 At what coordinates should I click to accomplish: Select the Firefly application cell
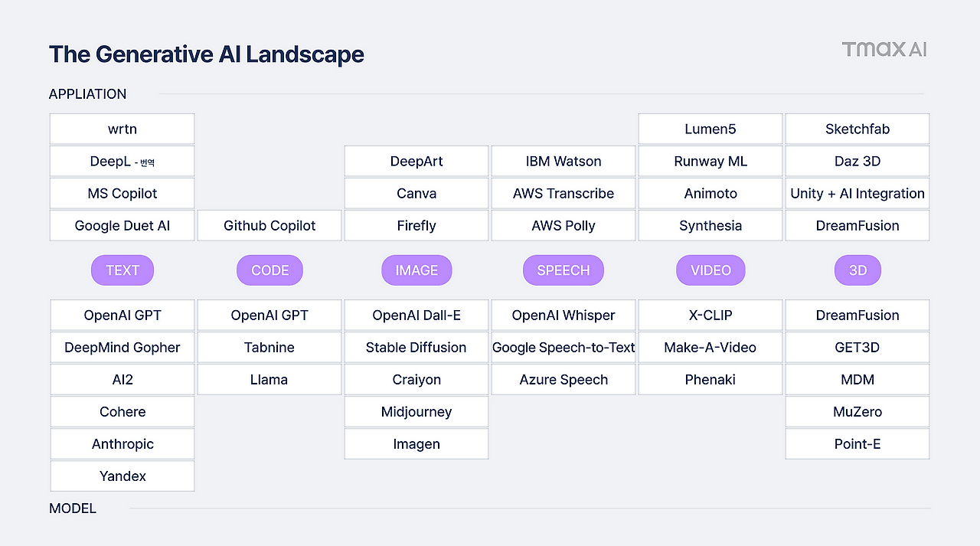point(416,226)
